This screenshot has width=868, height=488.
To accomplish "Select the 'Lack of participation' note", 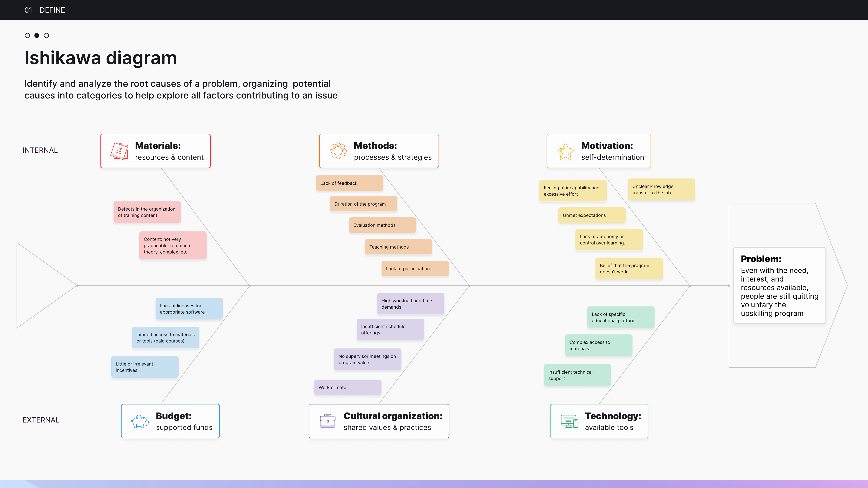I will click(x=415, y=269).
